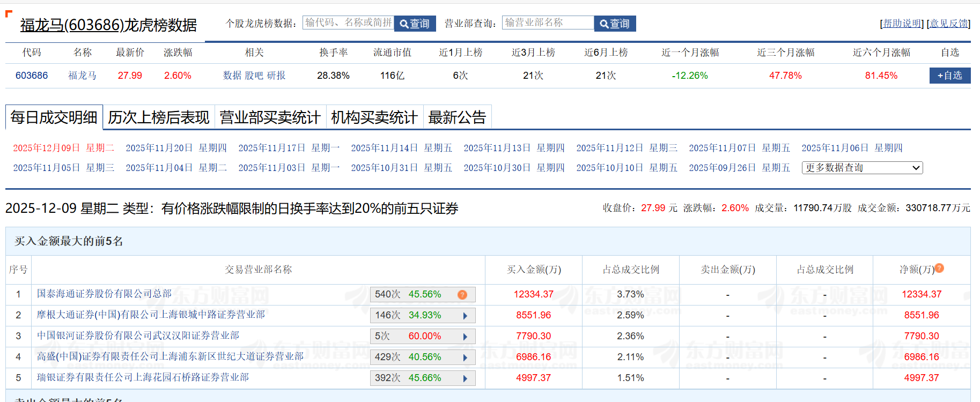980x402 pixels.
Task: Select date 2025年11月20日 星期四
Action: coord(176,148)
